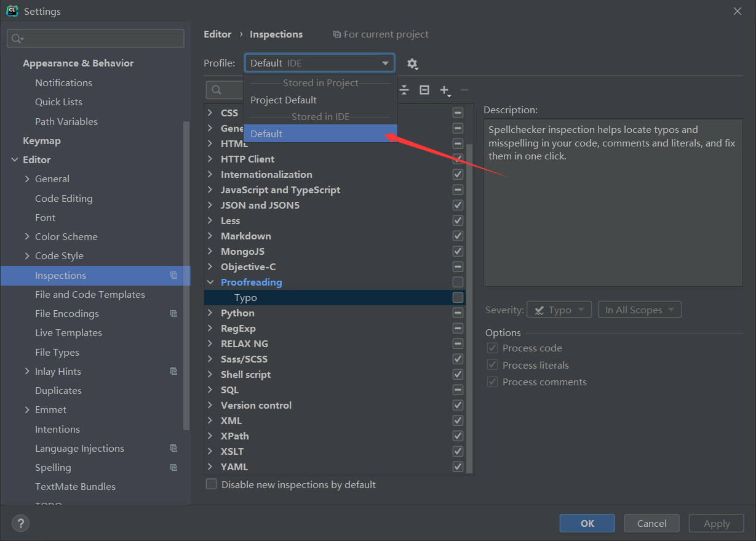Click the CLion logo in title bar
The width and height of the screenshot is (756, 541).
click(x=12, y=11)
